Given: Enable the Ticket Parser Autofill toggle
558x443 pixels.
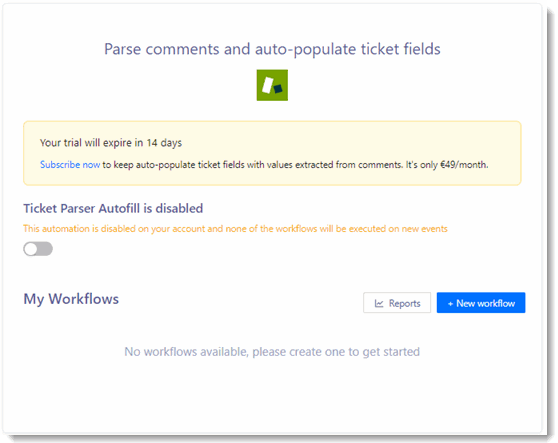Looking at the screenshot, I should [x=38, y=249].
